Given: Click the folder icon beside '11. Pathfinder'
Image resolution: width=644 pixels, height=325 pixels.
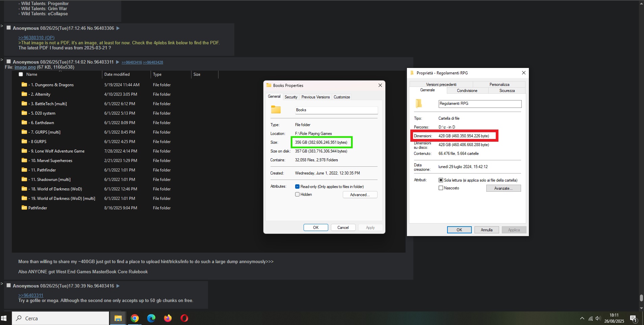Looking at the screenshot, I should point(24,170).
